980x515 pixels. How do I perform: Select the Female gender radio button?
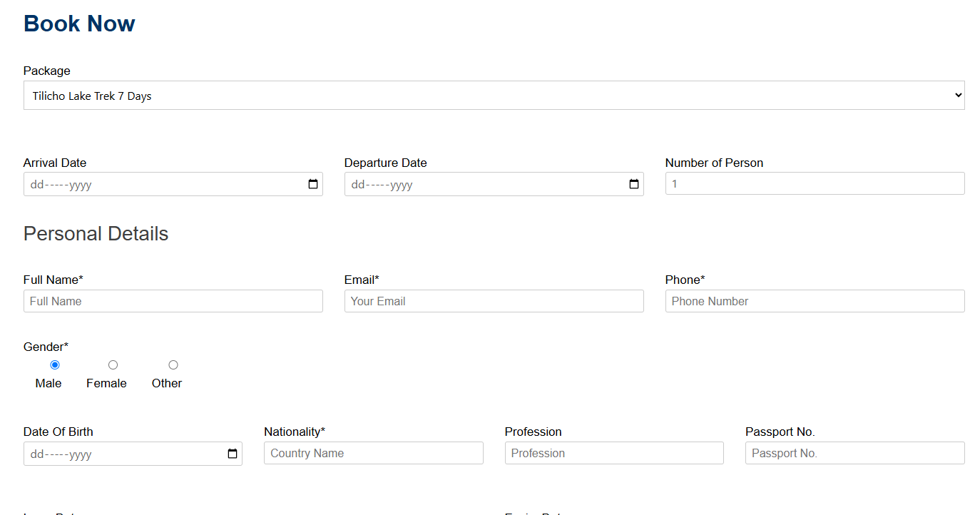pos(113,365)
